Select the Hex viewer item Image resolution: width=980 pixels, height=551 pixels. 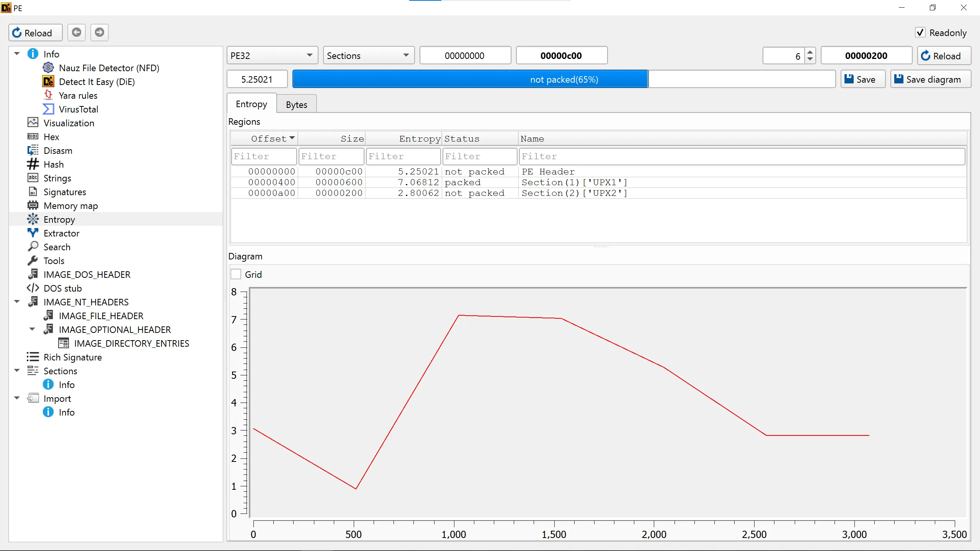[51, 137]
